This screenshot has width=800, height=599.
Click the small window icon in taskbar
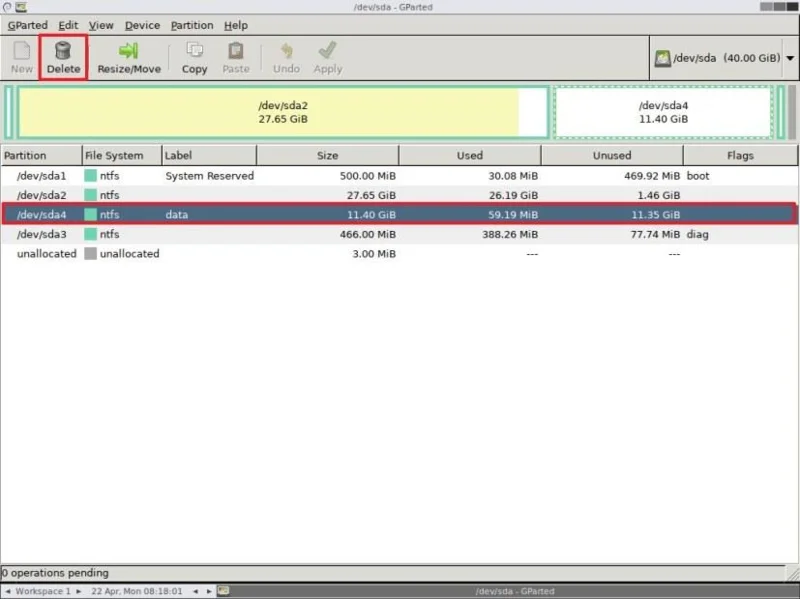223,590
